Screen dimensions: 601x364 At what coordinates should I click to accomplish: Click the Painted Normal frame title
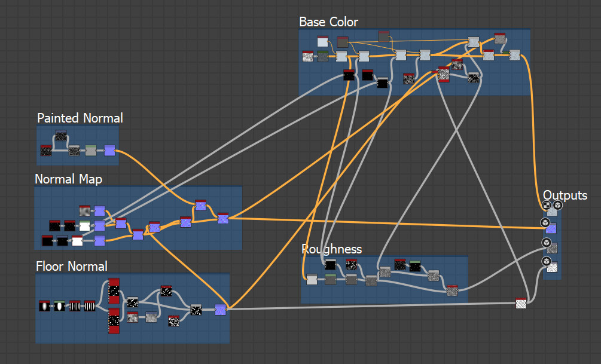coord(80,118)
